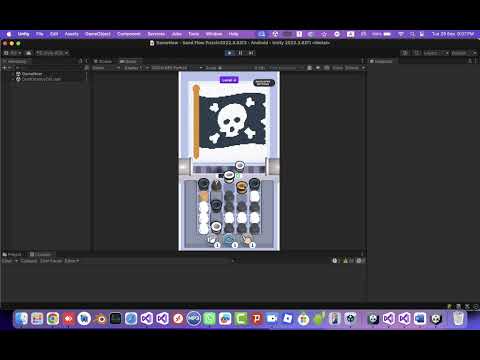Open the Window menu
The width and height of the screenshot is (480, 360).
(214, 34)
